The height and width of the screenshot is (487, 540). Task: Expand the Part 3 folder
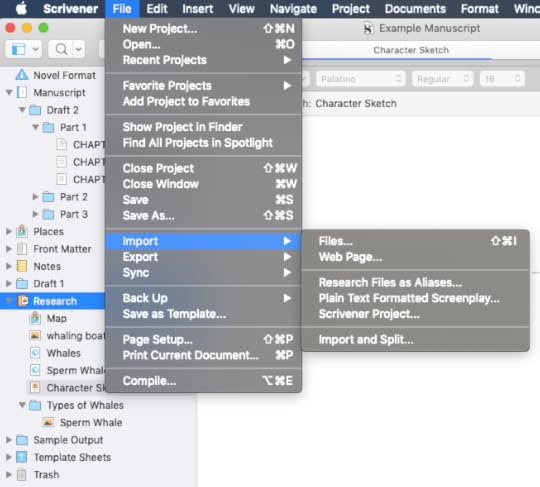click(x=35, y=214)
